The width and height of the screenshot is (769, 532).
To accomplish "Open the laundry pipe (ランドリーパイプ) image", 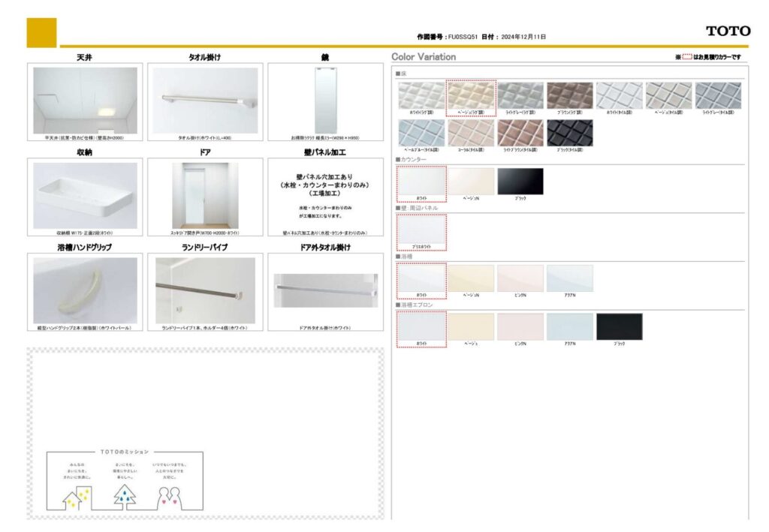I will [205, 290].
